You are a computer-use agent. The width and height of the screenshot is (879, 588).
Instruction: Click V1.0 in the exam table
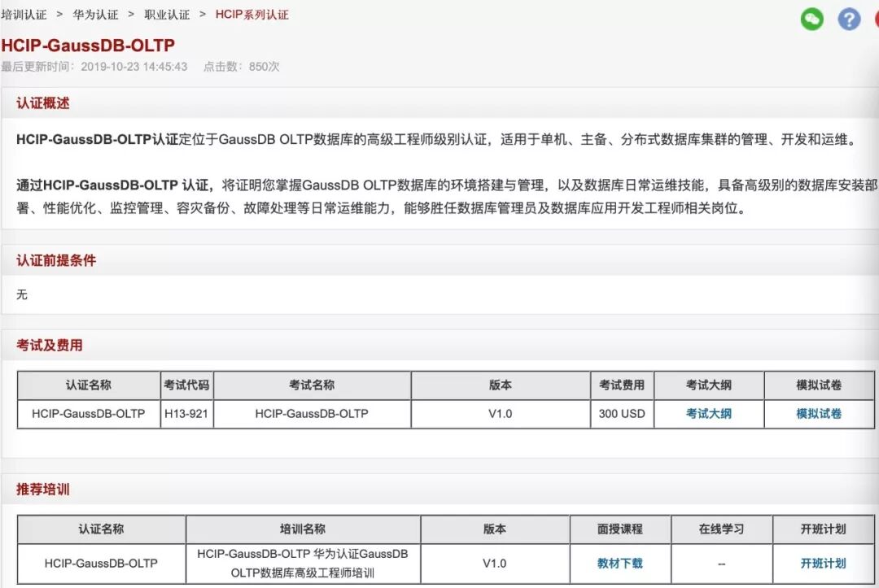500,414
